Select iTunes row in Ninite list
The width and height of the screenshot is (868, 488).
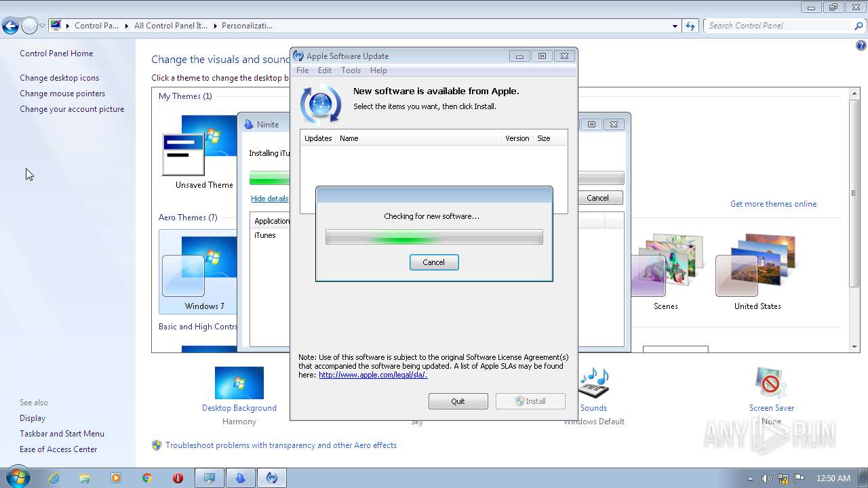tap(271, 235)
